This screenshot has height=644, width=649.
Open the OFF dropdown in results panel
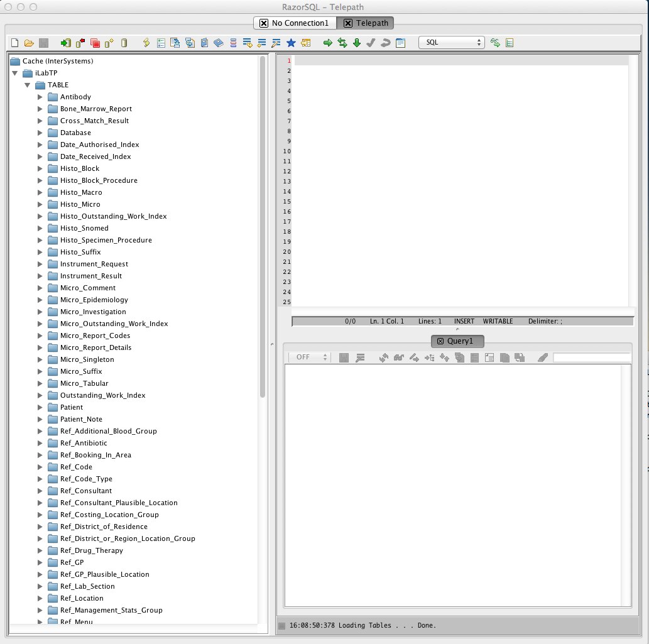click(308, 357)
